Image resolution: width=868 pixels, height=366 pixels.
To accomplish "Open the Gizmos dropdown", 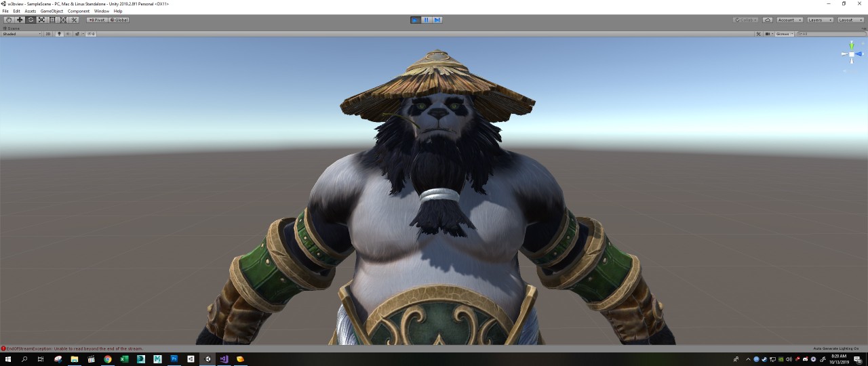I will (784, 34).
